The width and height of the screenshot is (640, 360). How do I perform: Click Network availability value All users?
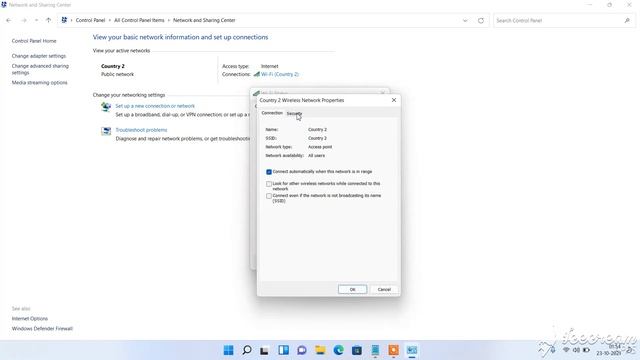click(317, 156)
